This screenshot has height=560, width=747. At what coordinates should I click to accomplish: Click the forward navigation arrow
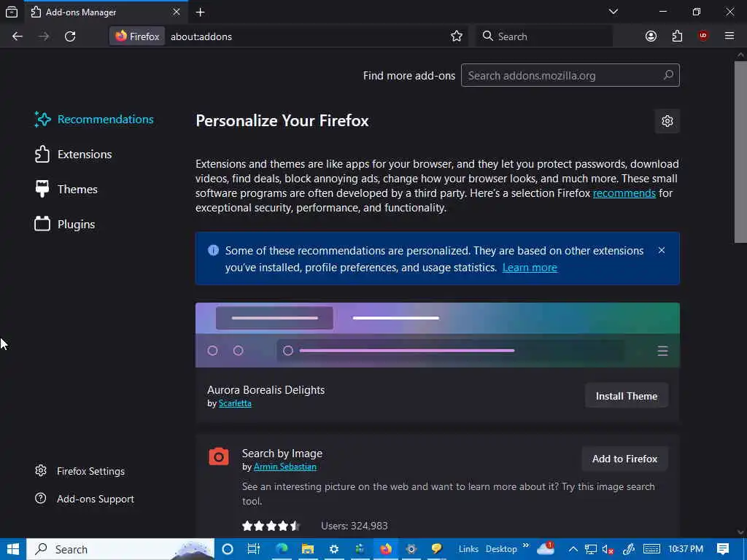click(x=44, y=36)
